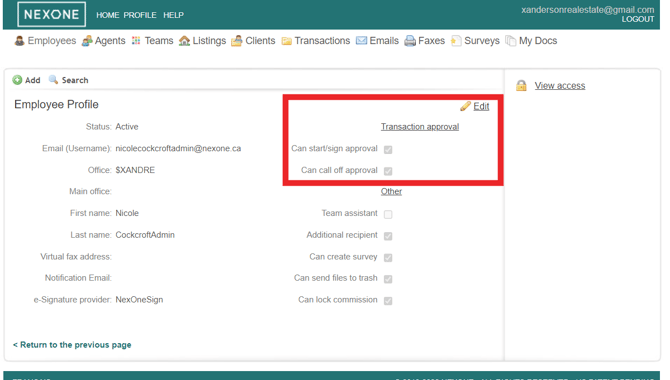This screenshot has height=380, width=670.
Task: Click the NexOneSign provider value
Action: pyautogui.click(x=139, y=300)
